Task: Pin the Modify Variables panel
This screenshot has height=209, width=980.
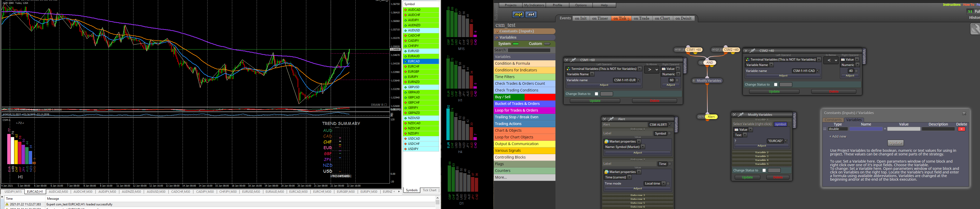Action: pyautogui.click(x=741, y=114)
